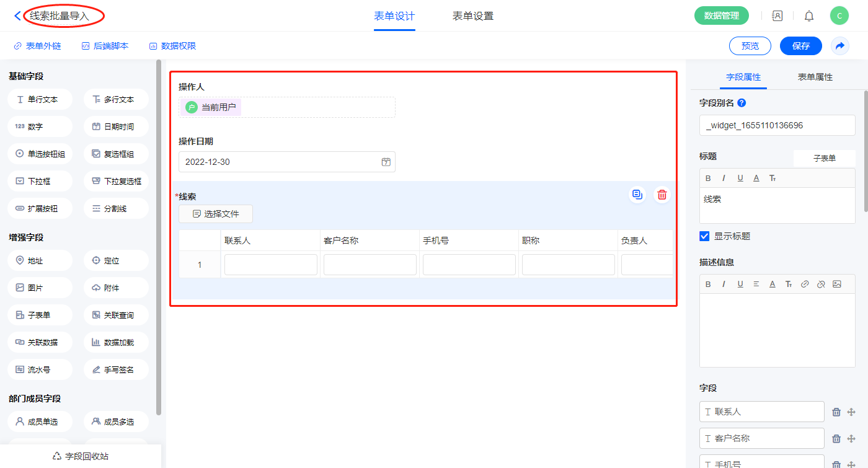Open the 操作日期 date picker
The image size is (868, 468).
386,162
